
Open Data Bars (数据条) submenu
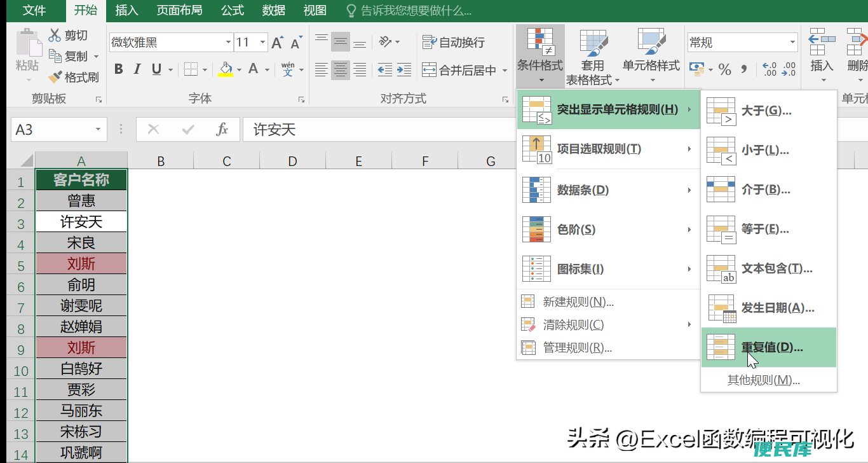pyautogui.click(x=608, y=190)
